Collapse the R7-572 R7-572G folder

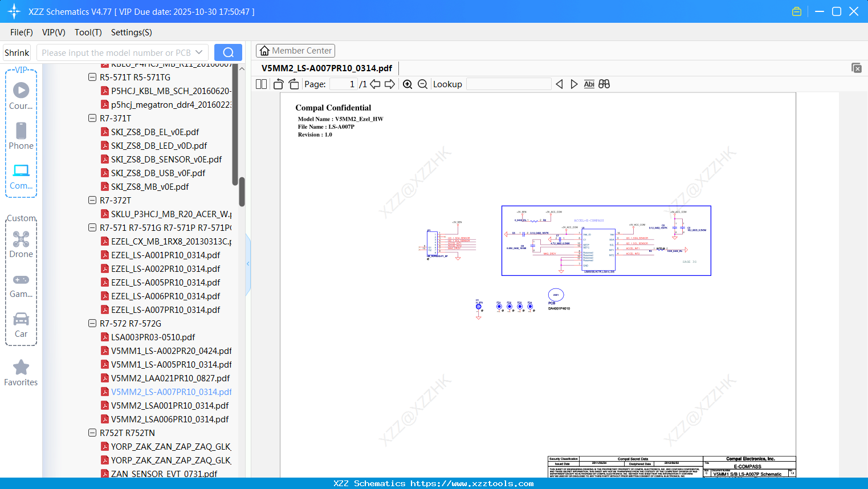92,323
